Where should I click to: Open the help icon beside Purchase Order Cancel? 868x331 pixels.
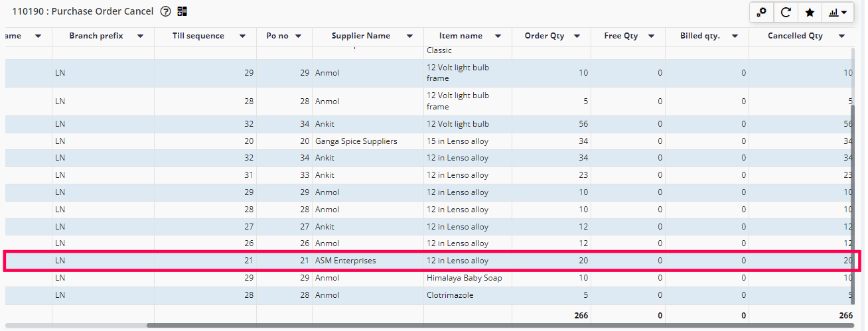(166, 11)
